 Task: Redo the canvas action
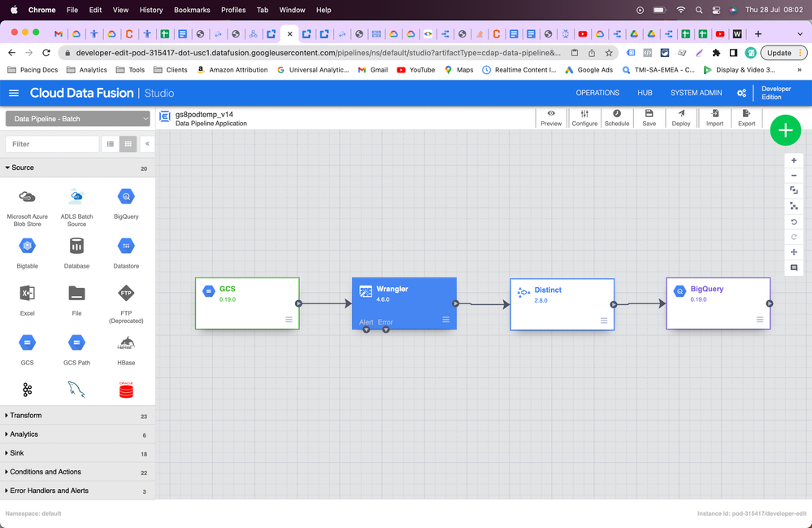tap(793, 238)
